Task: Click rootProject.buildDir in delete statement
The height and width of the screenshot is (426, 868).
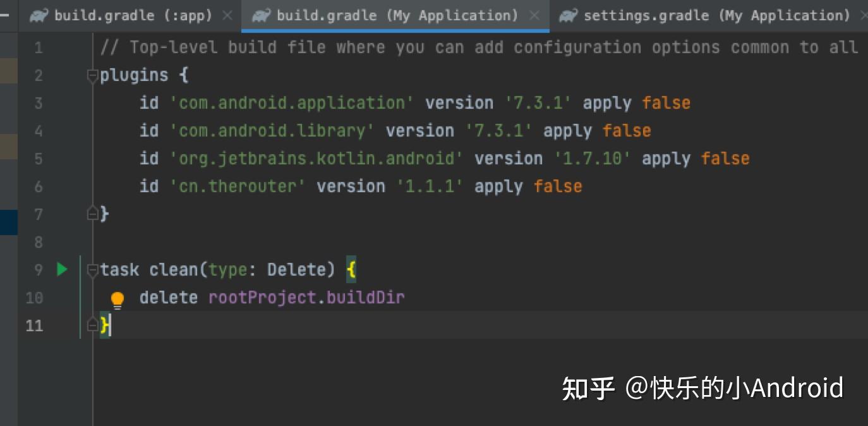Action: (x=306, y=298)
